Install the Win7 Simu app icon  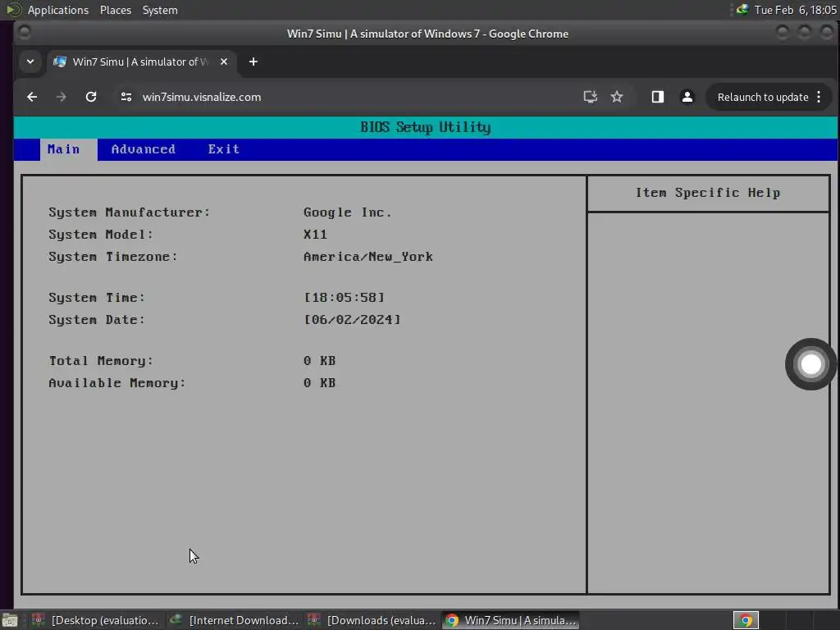[x=591, y=97]
